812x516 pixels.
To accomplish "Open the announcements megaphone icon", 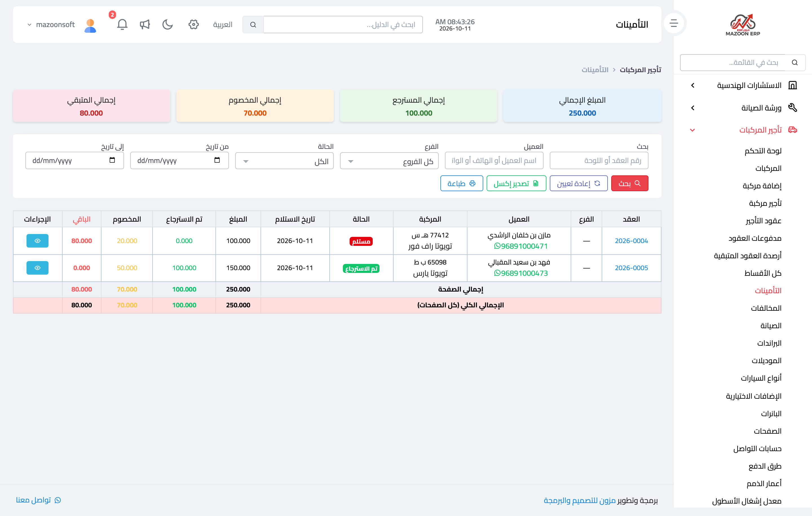I will point(145,25).
